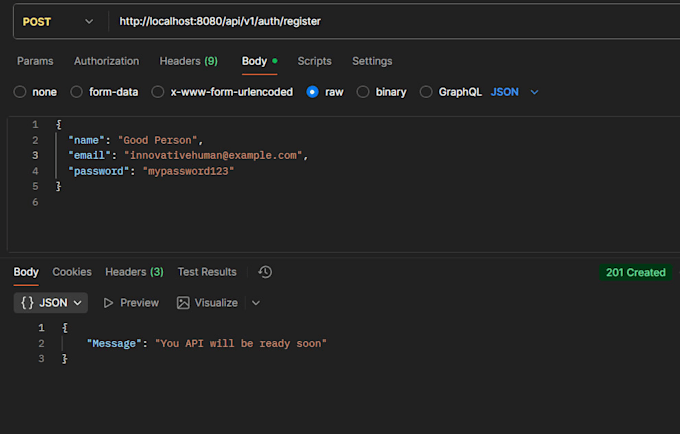Image resolution: width=680 pixels, height=434 pixels.
Task: Open the POST method dropdown
Action: tap(58, 22)
